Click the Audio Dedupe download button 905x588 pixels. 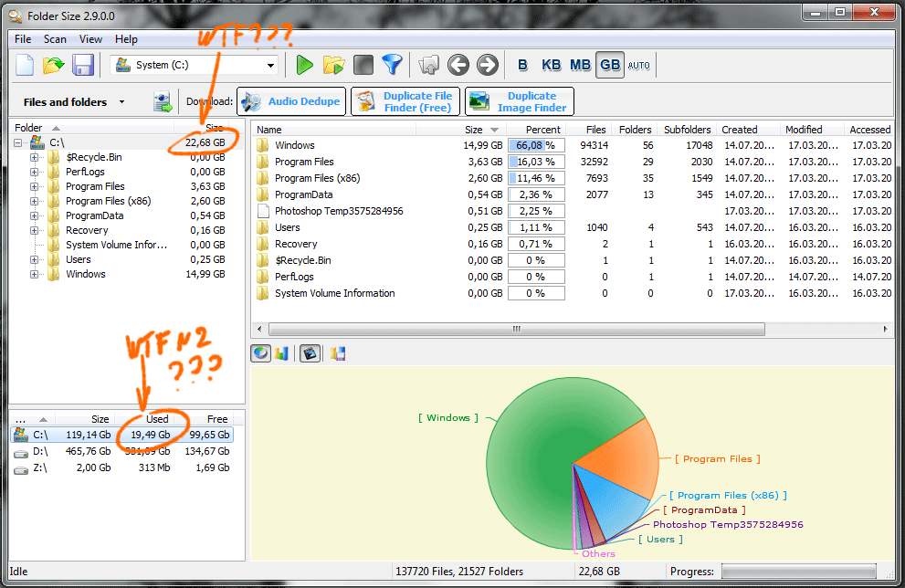point(291,101)
